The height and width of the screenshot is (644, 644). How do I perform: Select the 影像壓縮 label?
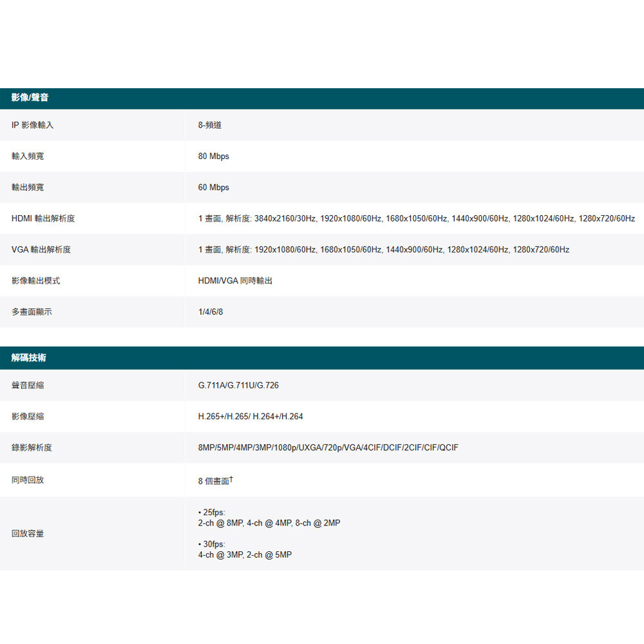(28, 417)
